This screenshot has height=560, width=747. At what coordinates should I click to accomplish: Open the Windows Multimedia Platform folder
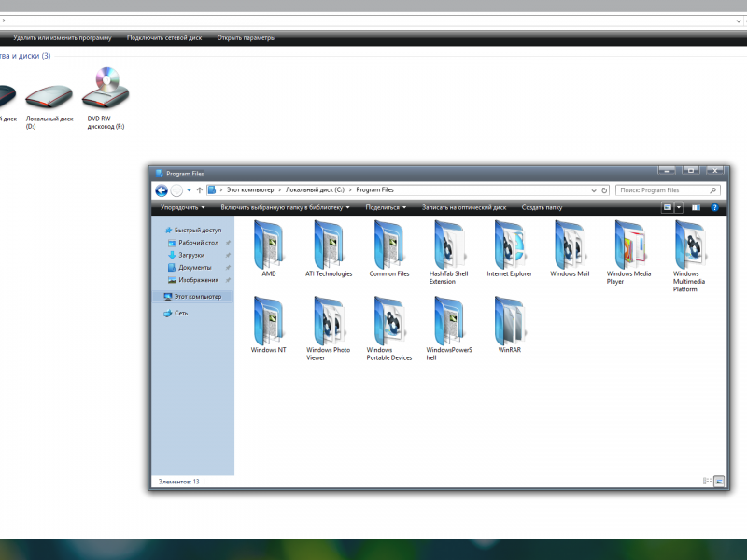(689, 256)
